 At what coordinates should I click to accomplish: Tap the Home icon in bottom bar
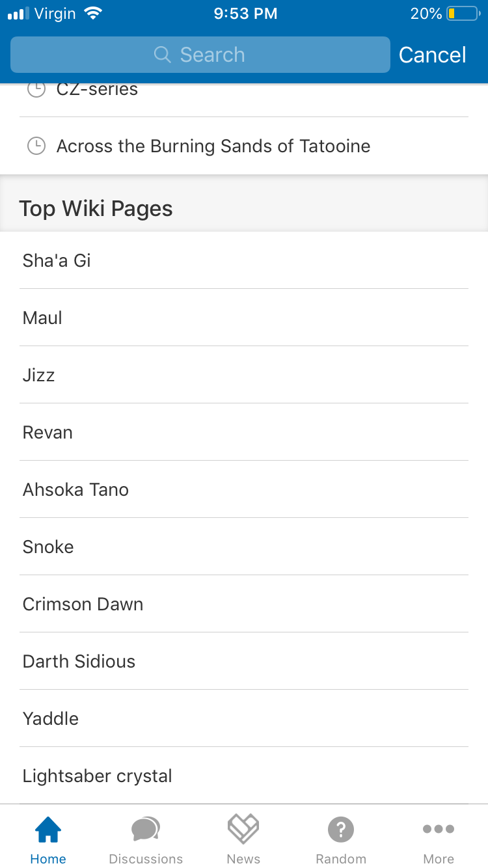coord(48,830)
